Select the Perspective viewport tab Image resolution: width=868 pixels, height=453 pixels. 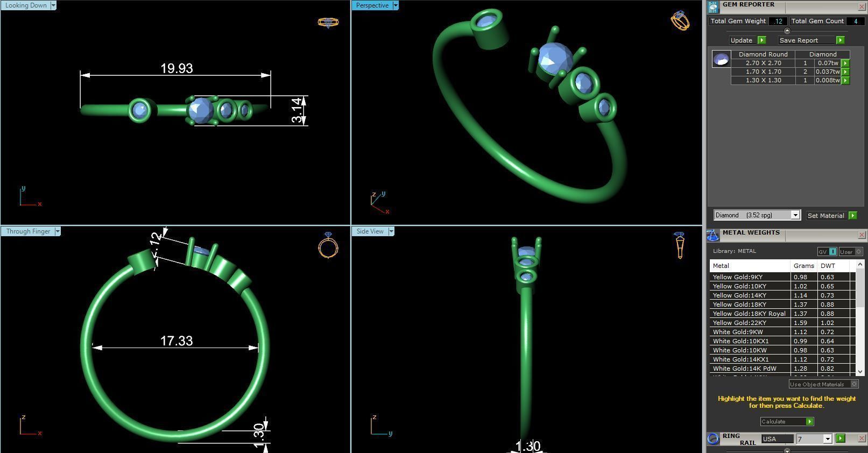[x=372, y=5]
